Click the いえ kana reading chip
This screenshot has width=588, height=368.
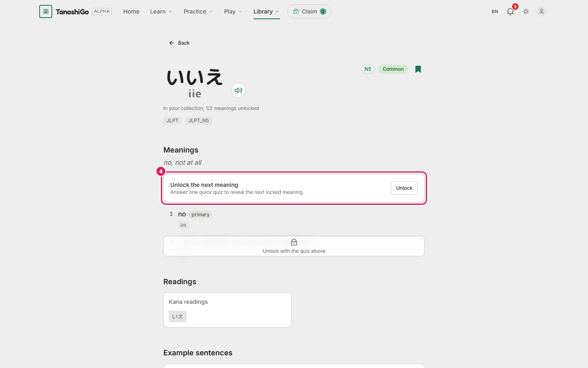point(178,316)
